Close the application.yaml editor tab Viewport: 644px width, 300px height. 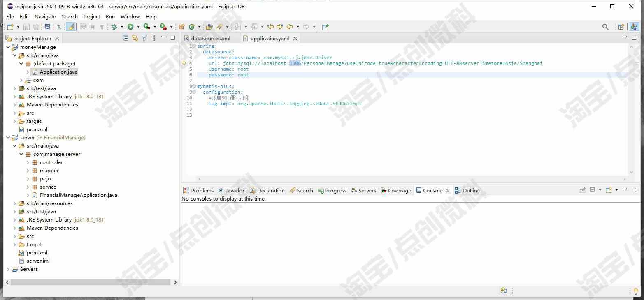tap(295, 38)
